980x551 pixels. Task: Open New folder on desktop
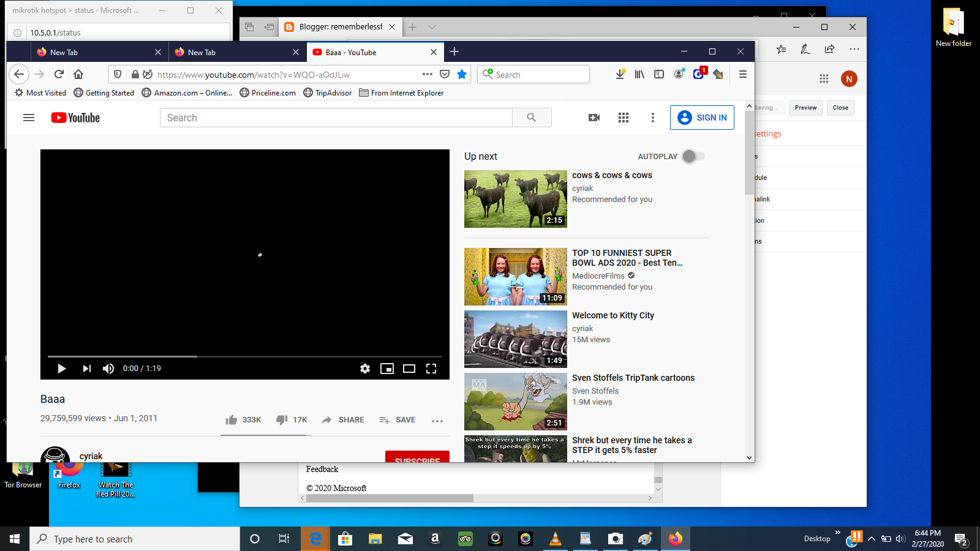pos(954,28)
